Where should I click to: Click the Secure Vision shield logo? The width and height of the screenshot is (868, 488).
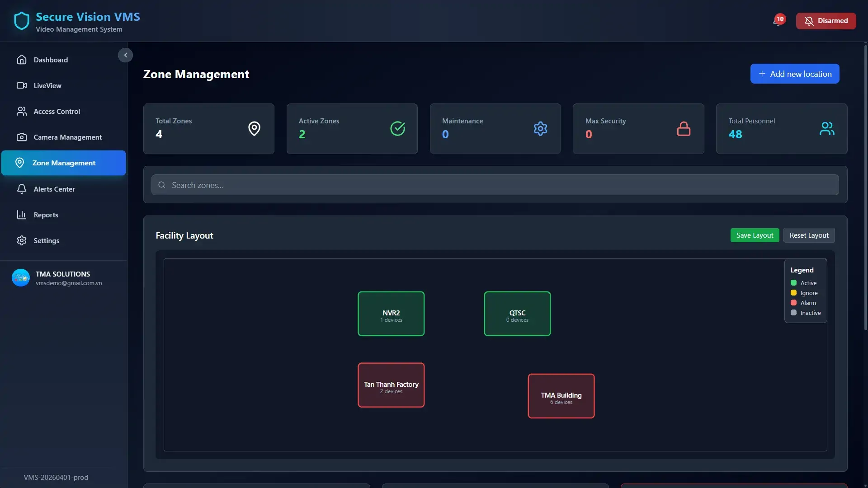point(21,21)
